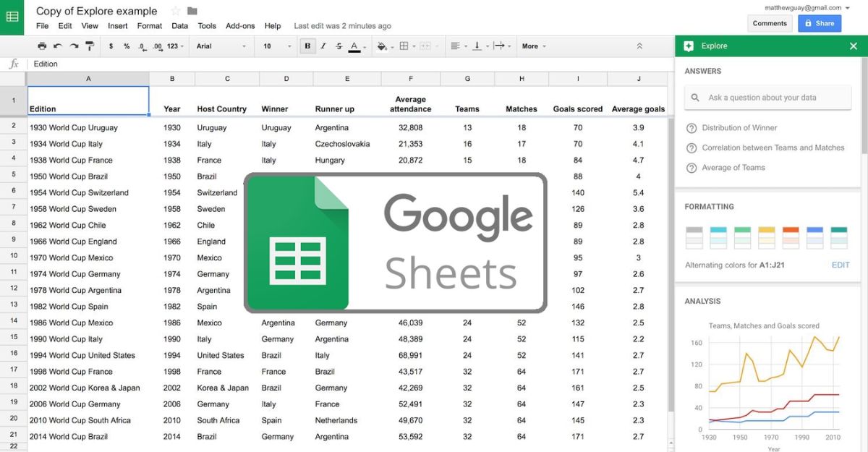Decrease decimal places
The image size is (868, 452).
[x=142, y=46]
